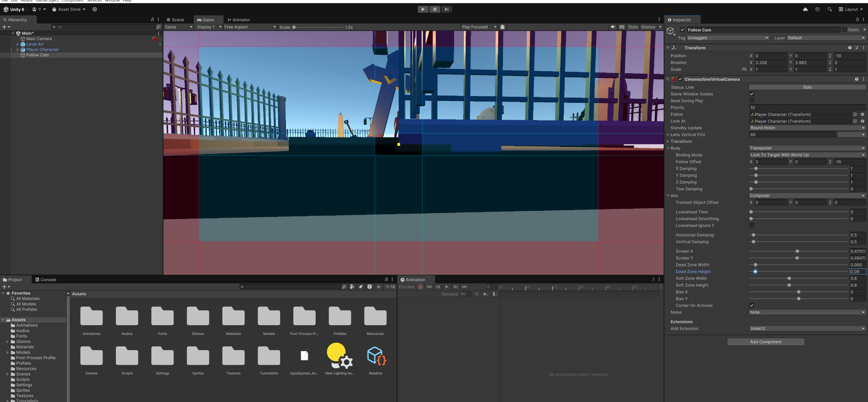
Task: Click the Priority input field
Action: click(807, 108)
